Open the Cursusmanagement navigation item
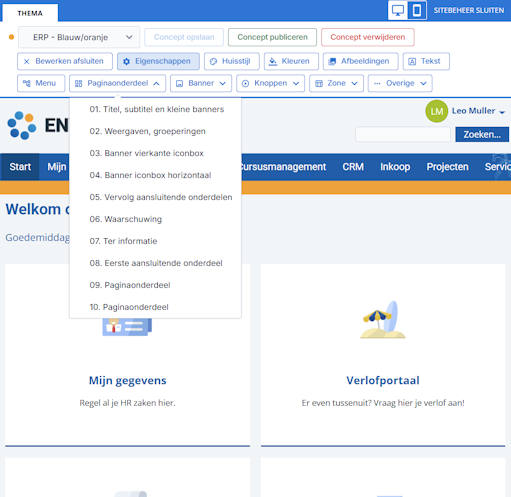 tap(283, 167)
